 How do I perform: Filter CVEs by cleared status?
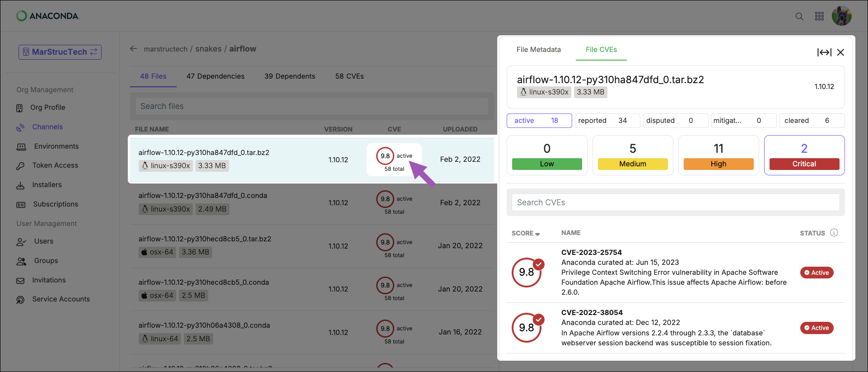812,121
